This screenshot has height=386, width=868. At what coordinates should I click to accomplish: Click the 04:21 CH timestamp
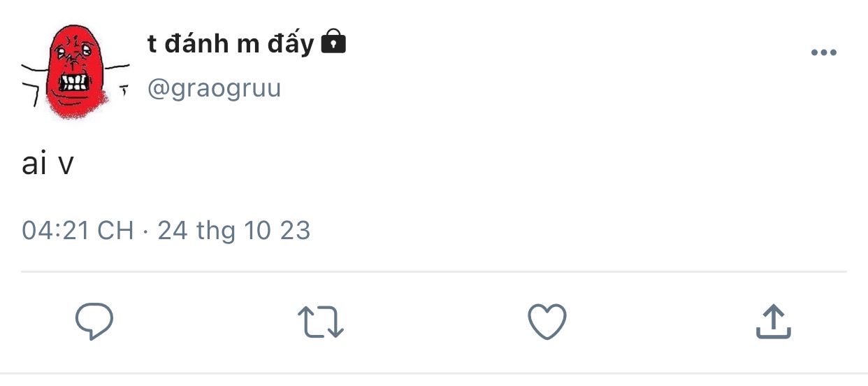click(78, 230)
